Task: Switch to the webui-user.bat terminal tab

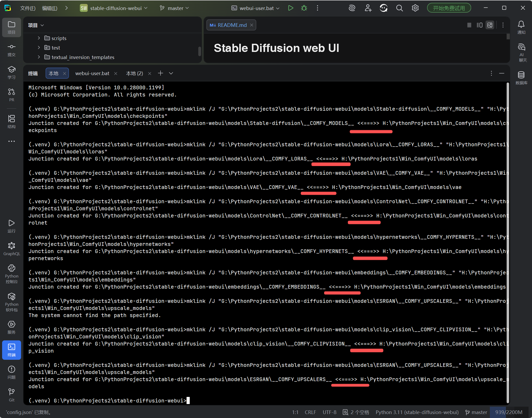Action: tap(92, 73)
